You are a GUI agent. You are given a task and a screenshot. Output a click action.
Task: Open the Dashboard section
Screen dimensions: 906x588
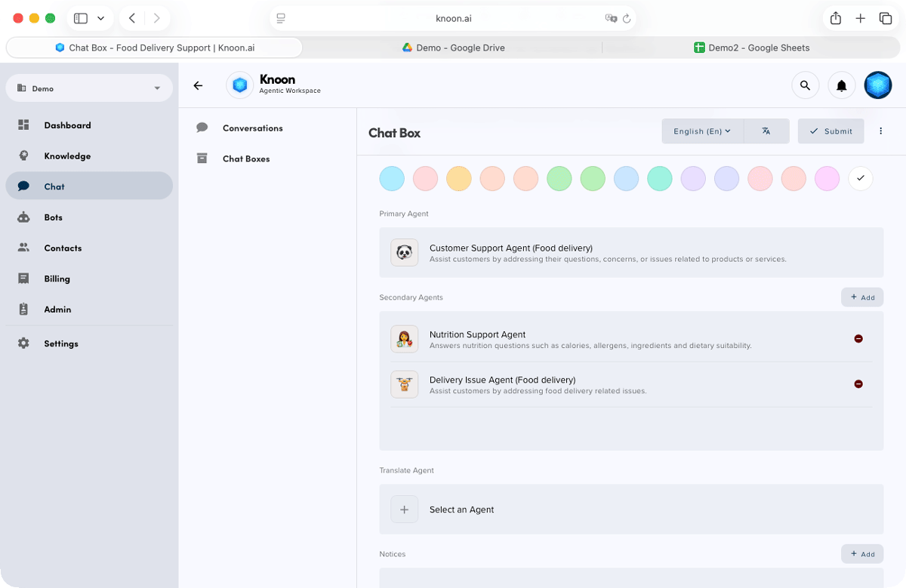click(67, 125)
